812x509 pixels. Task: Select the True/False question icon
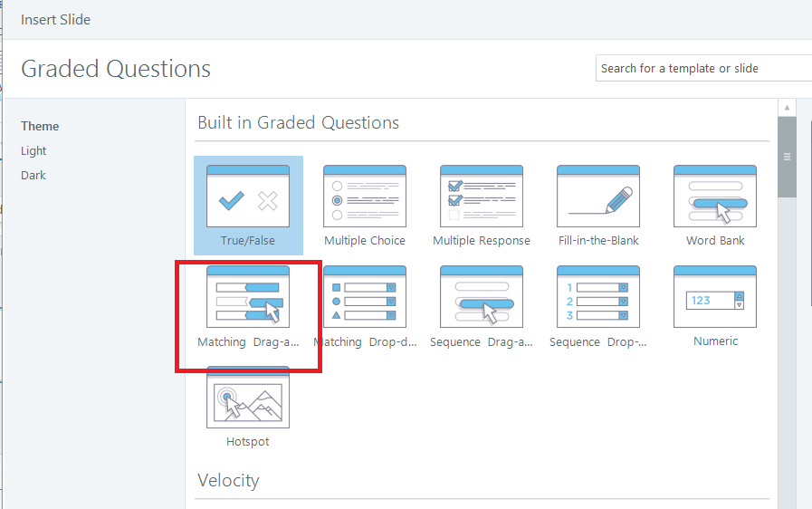point(248,196)
